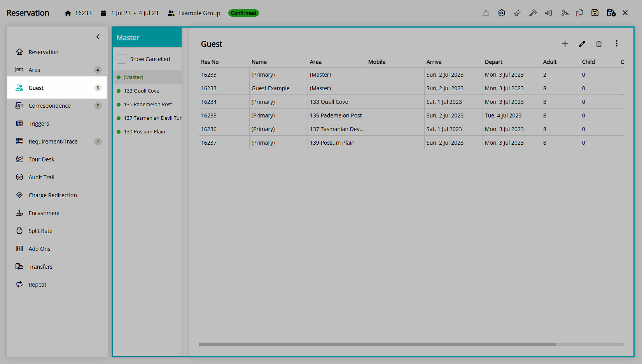This screenshot has width=642, height=364.
Task: Click the Child column header
Action: [x=588, y=62]
